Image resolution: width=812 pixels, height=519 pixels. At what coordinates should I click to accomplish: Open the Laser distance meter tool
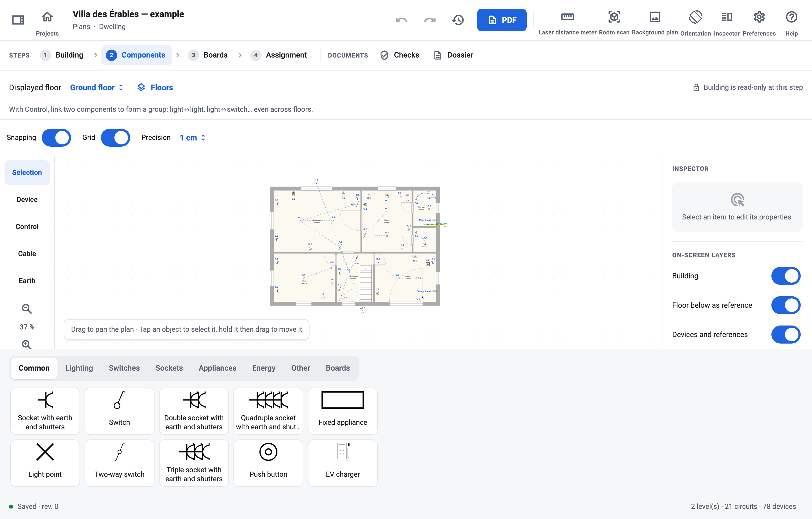[567, 23]
